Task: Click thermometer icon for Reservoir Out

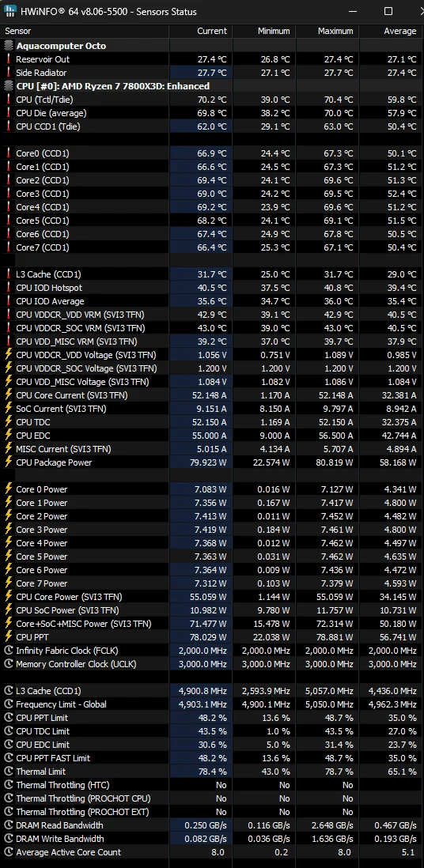Action: [x=9, y=59]
